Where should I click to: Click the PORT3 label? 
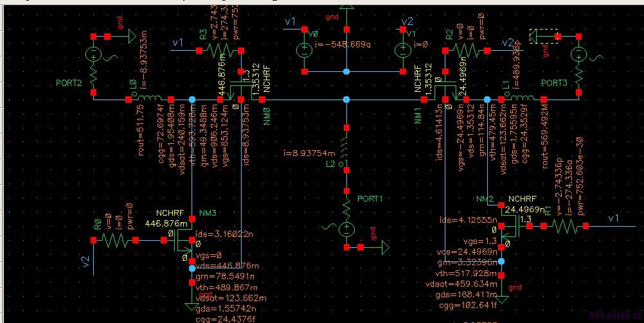click(x=553, y=83)
